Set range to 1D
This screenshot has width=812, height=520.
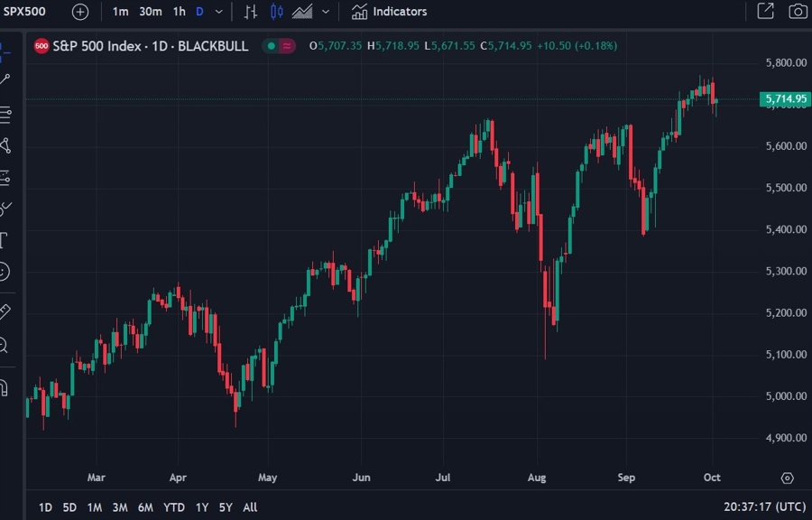point(46,507)
